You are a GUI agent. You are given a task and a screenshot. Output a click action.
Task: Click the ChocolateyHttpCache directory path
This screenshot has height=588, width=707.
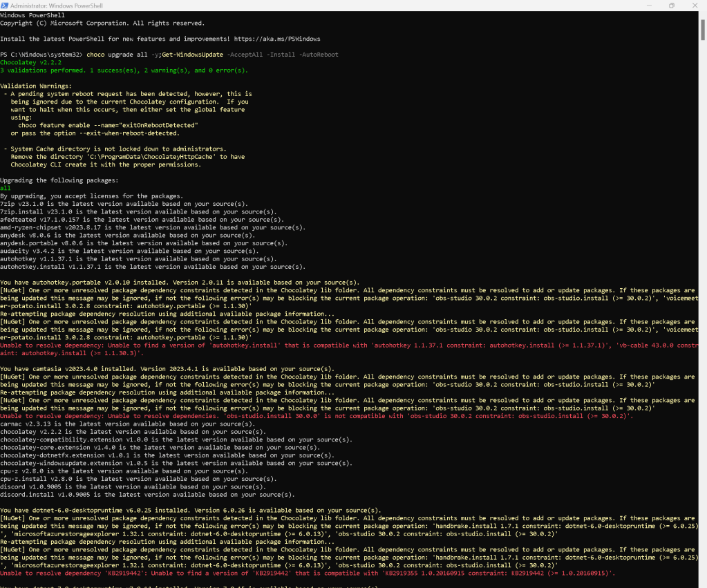click(x=151, y=157)
